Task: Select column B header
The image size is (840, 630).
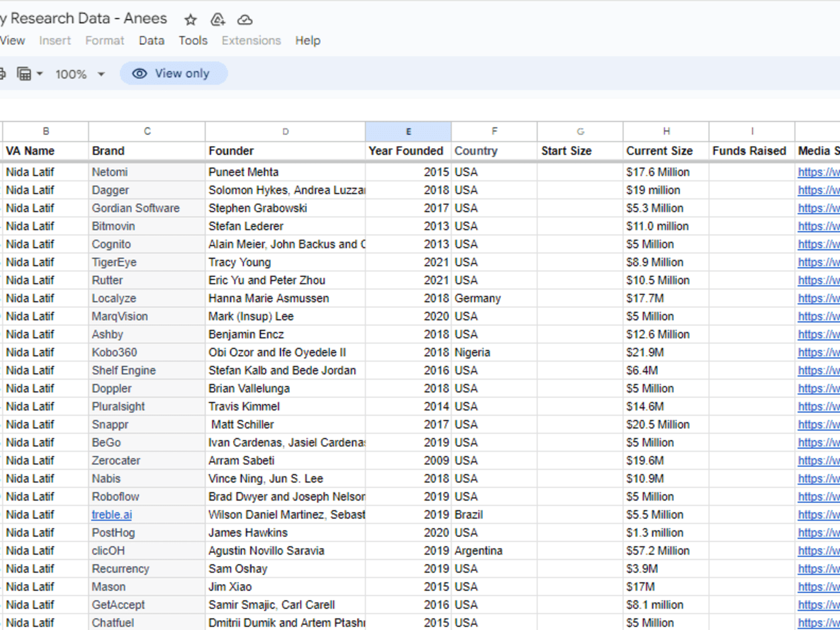Action: point(46,132)
